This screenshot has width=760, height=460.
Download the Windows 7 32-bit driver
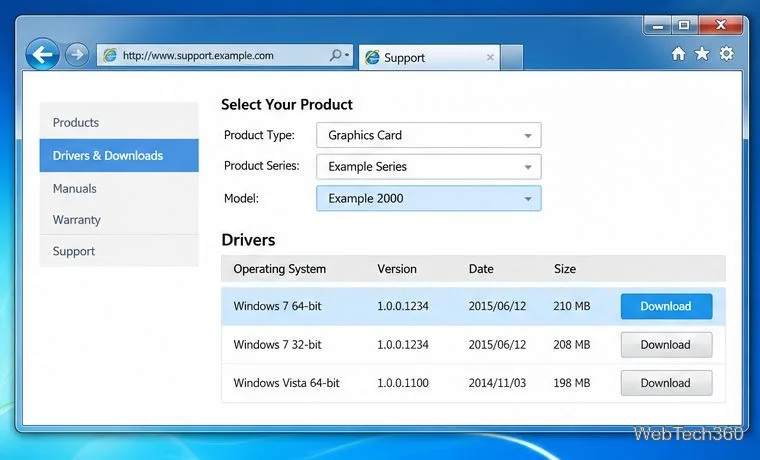coord(666,345)
